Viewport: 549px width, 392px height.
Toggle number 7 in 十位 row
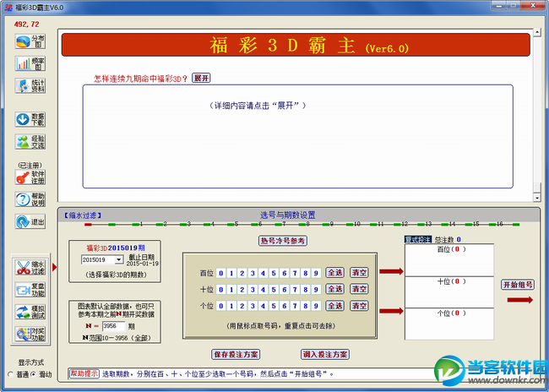295,290
